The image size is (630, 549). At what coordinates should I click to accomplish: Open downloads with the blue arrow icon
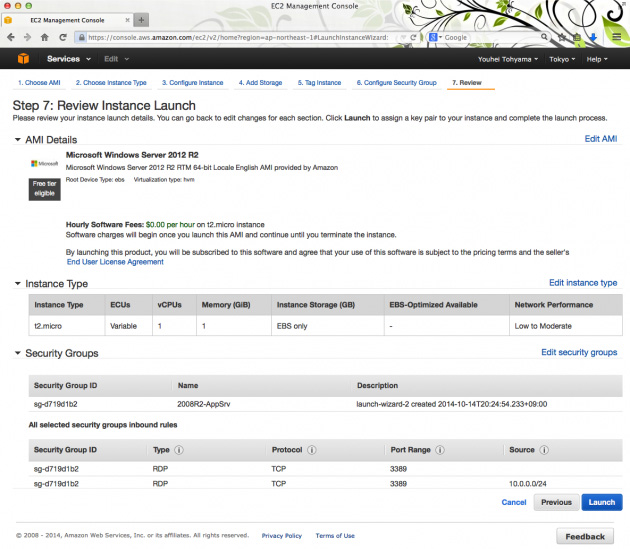point(593,37)
